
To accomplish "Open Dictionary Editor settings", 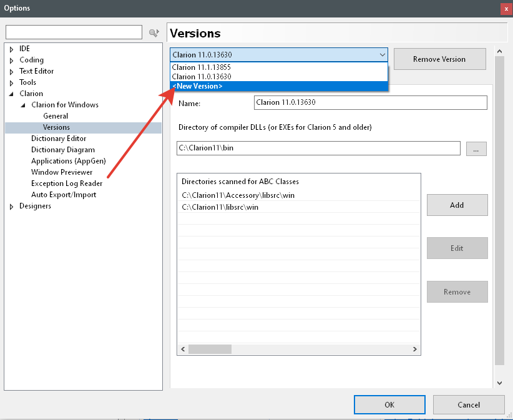I will click(59, 139).
